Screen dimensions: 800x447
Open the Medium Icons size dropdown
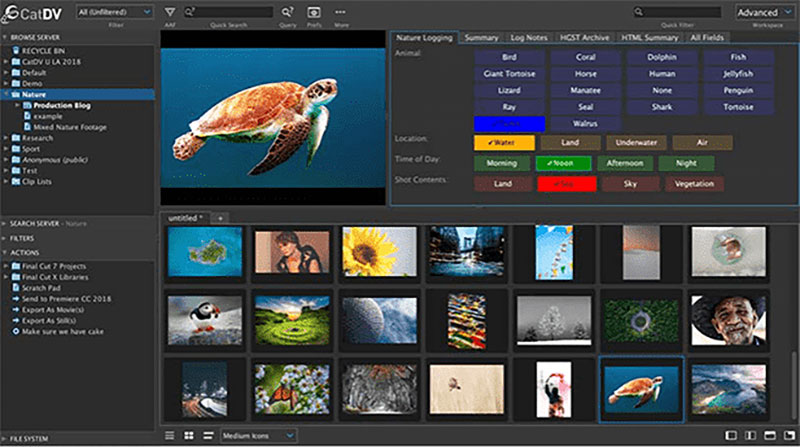[260, 436]
